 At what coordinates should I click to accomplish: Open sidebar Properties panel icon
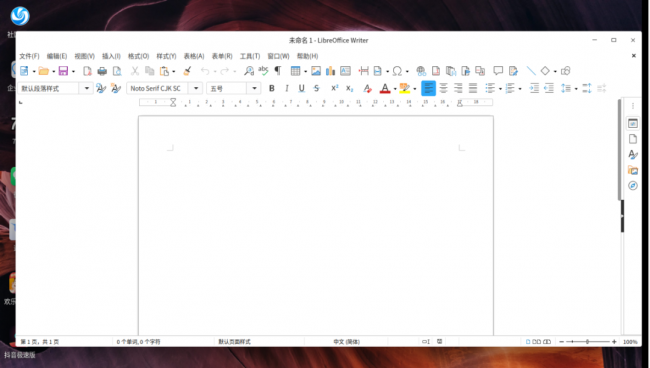coord(633,123)
